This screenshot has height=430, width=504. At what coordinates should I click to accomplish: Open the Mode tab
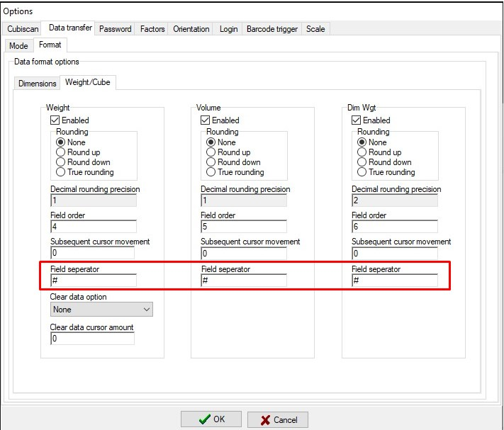(x=18, y=45)
